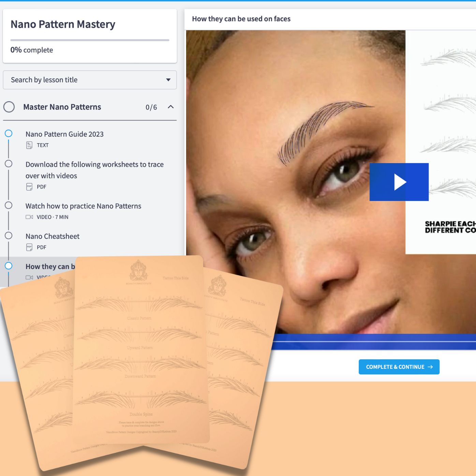Image resolution: width=476 pixels, height=476 pixels.
Task: Click the TEXT icon under Nano Pattern Guide 2023
Action: 29,145
